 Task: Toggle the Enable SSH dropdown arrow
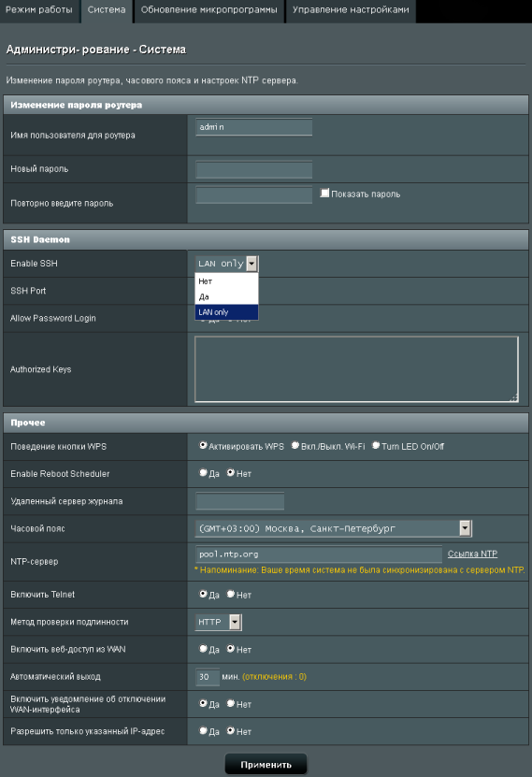click(x=252, y=264)
